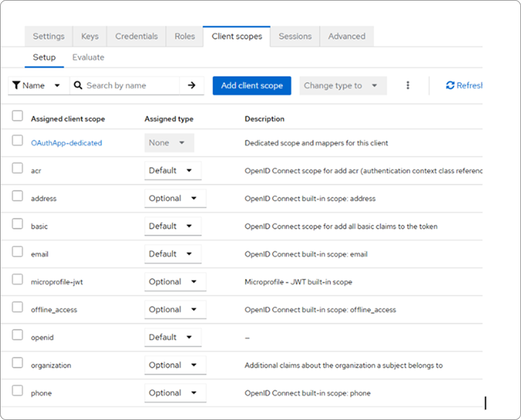This screenshot has width=521, height=420.
Task: Change openid assigned type dropdown
Action: pyautogui.click(x=172, y=337)
